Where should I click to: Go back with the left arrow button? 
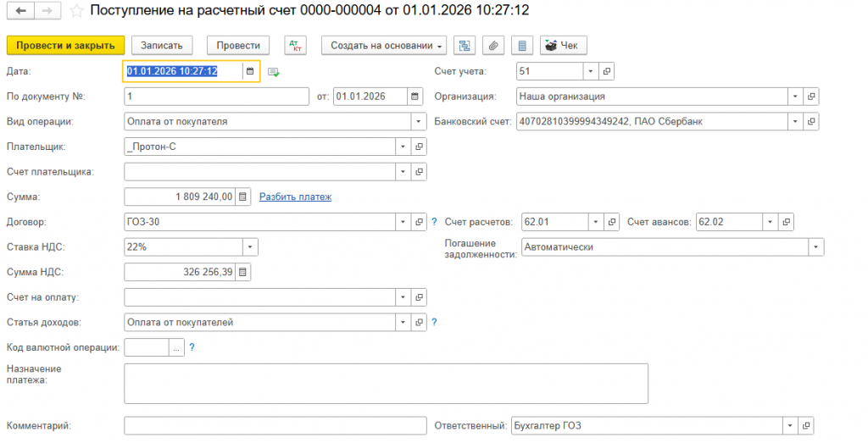pyautogui.click(x=21, y=10)
